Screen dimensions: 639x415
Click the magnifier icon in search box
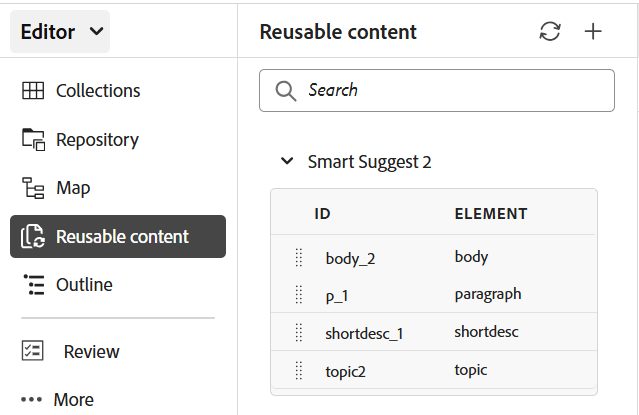pyautogui.click(x=286, y=91)
